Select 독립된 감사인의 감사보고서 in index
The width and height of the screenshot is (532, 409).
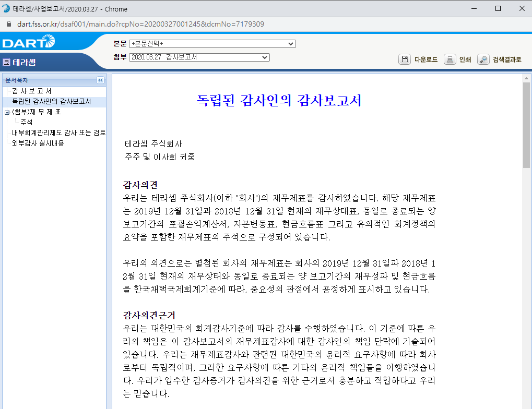pos(52,101)
